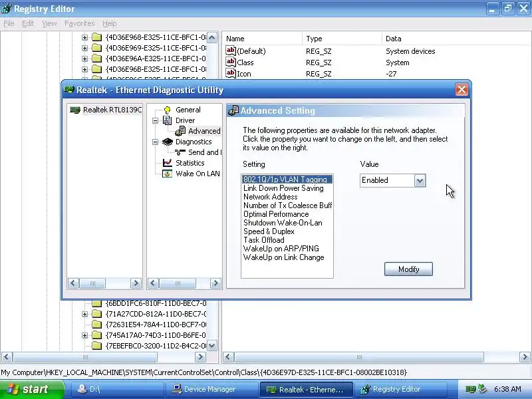Image resolution: width=532 pixels, height=399 pixels.
Task: Expand the {4D36E969-E325 registry key
Action: click(85, 48)
